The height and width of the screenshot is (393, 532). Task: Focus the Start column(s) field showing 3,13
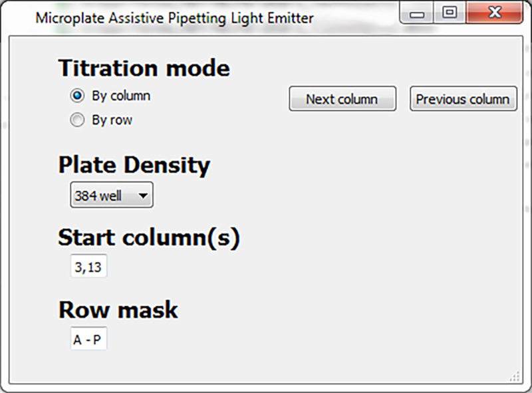pyautogui.click(x=88, y=267)
